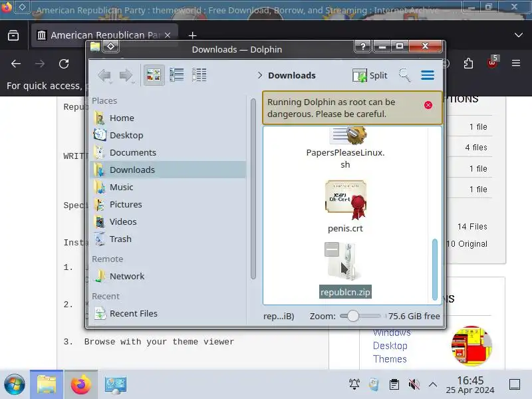Click the show desktop button
The height and width of the screenshot is (399, 532).
514,384
